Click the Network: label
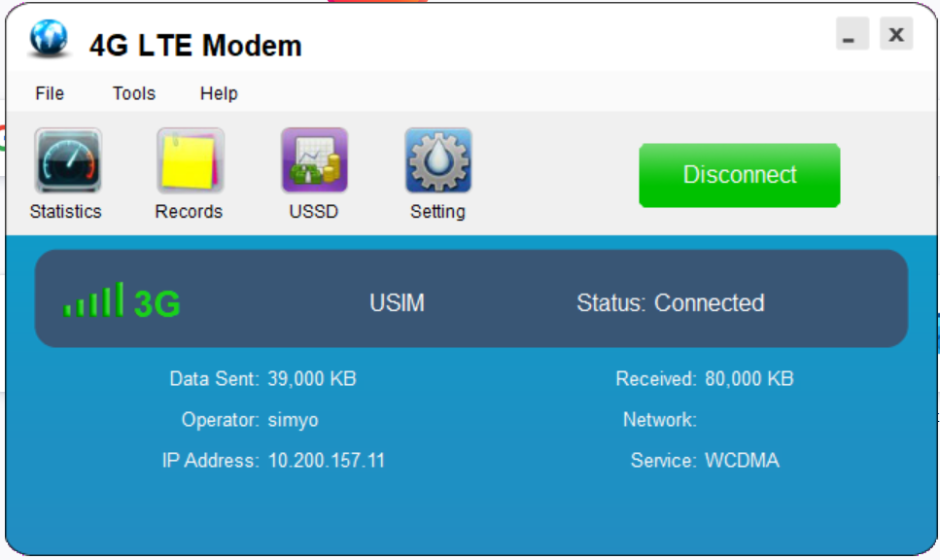The image size is (940, 560). pos(659,420)
